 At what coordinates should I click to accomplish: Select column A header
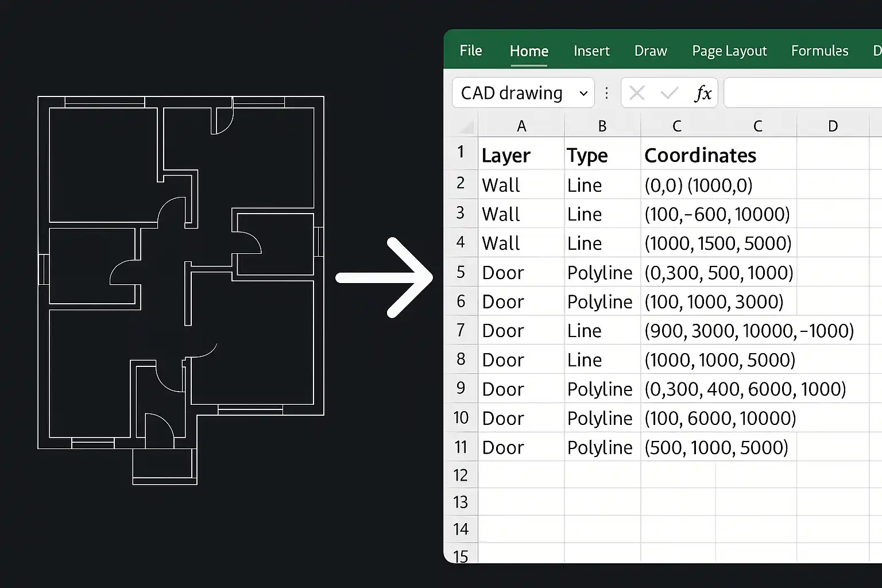[521, 126]
